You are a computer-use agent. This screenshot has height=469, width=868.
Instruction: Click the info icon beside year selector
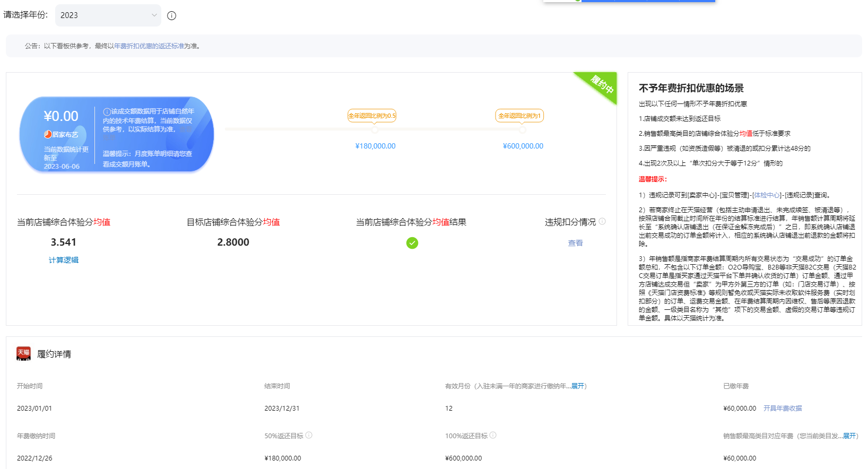[x=171, y=15]
